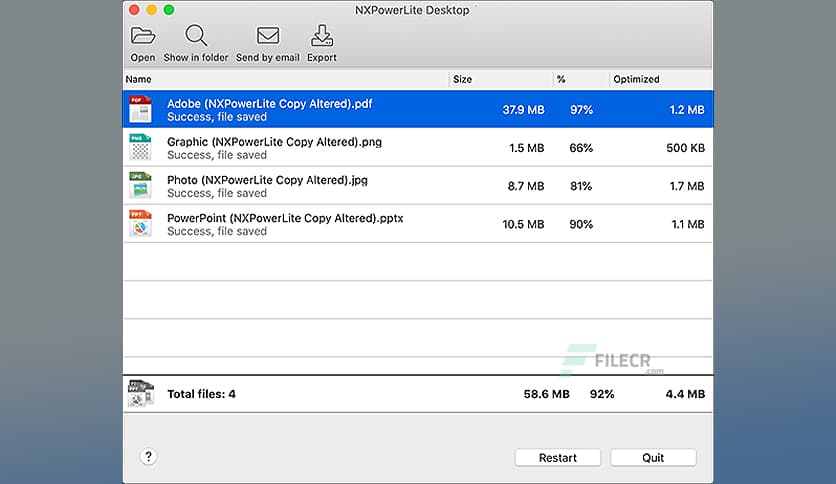The height and width of the screenshot is (484, 836).
Task: Maximize the window with the green button
Action: [x=168, y=10]
